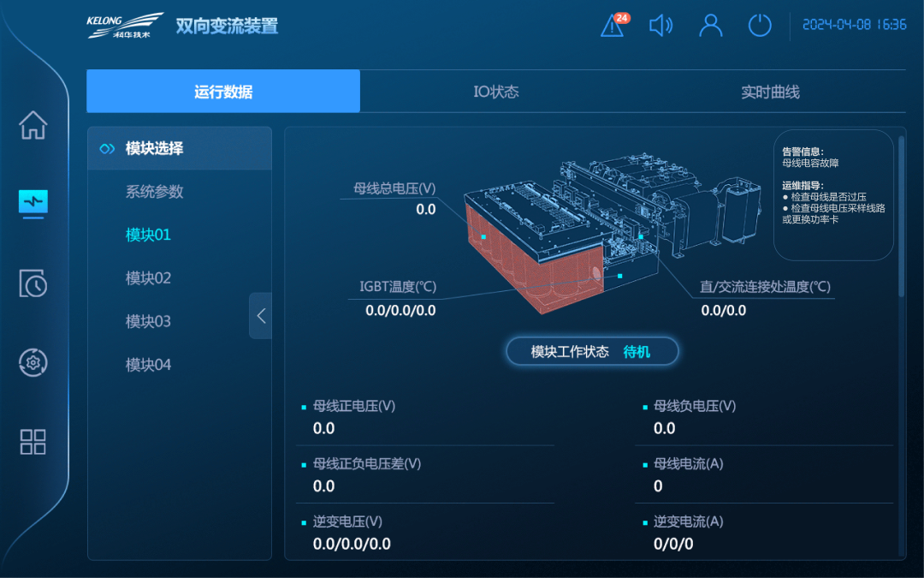Open the user account icon
Viewport: 924px width, 578px height.
pyautogui.click(x=710, y=26)
